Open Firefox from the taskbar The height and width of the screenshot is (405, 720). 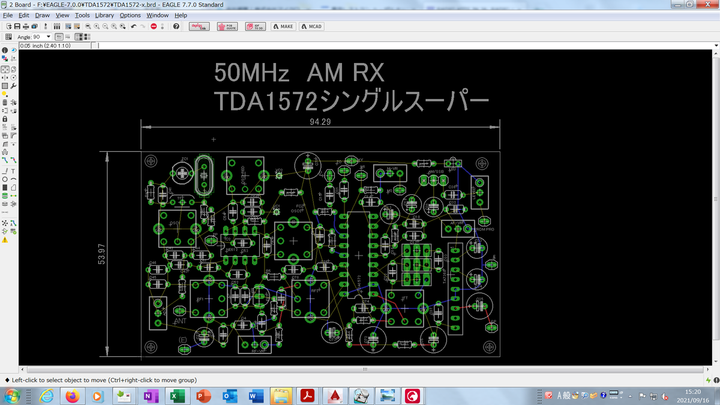point(72,396)
